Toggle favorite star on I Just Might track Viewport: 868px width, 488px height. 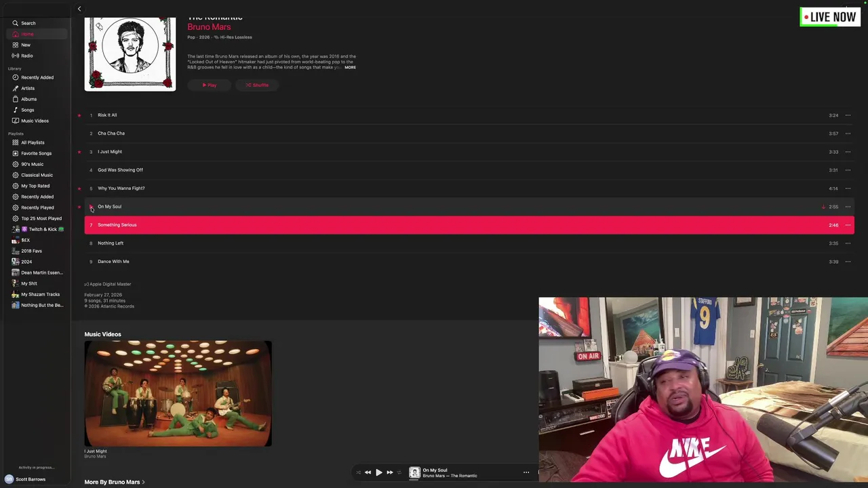pos(79,152)
